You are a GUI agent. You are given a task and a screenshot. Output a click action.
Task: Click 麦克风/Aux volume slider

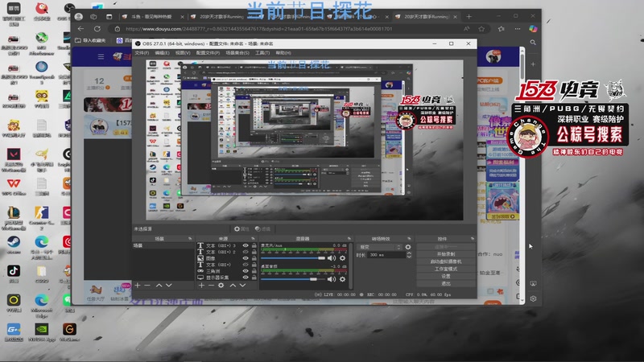(293, 258)
